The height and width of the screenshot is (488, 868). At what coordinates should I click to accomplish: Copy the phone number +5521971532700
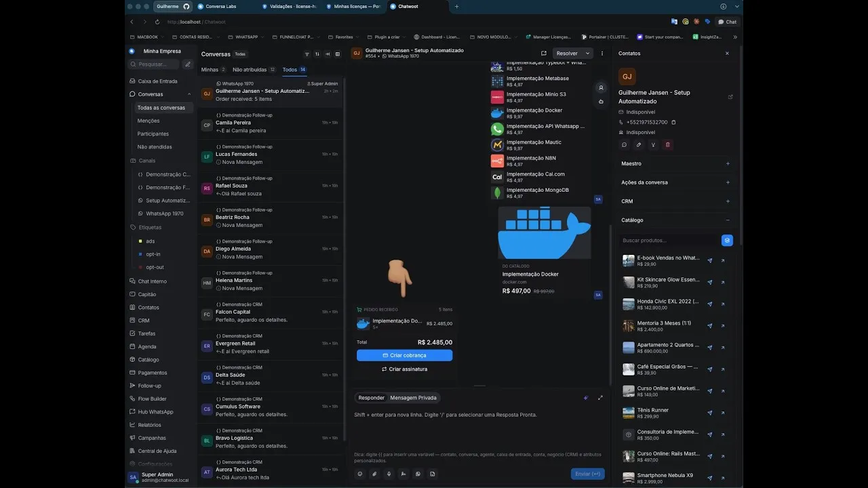point(673,122)
